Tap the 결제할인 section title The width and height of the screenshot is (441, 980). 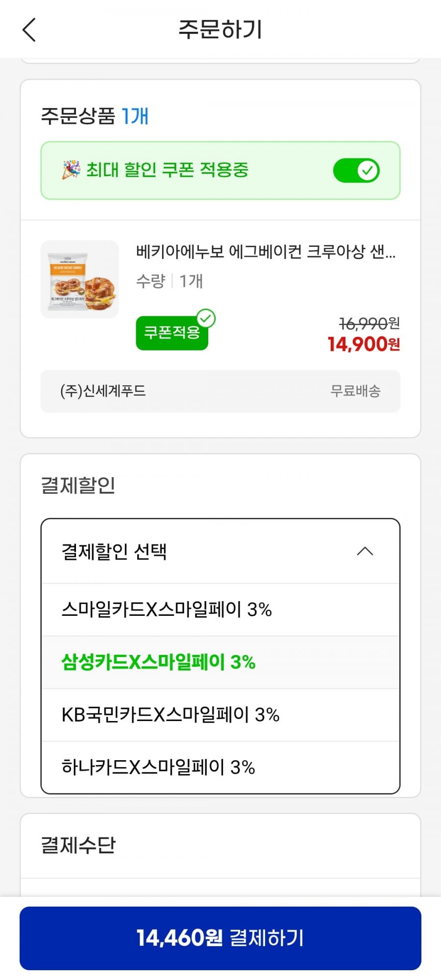[x=78, y=486]
